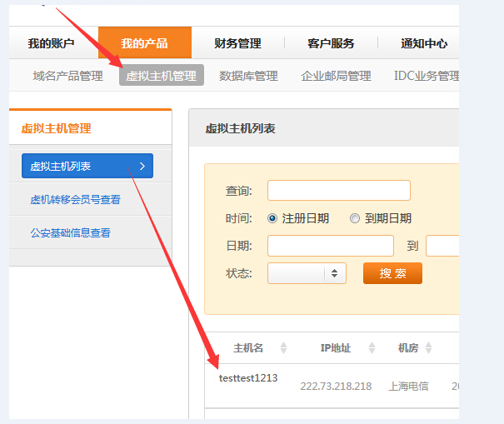
Task: Open 企业邮局管理 in the submenu
Action: point(336,76)
